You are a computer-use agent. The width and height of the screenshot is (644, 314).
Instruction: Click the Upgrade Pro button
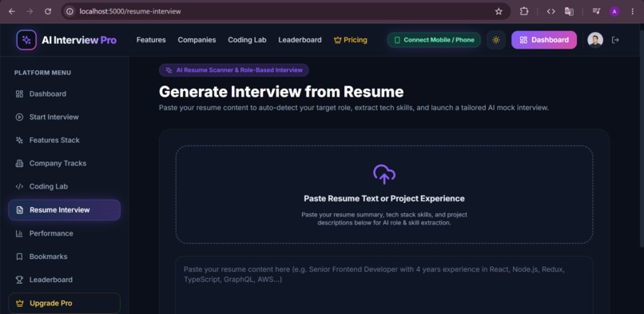pos(65,304)
